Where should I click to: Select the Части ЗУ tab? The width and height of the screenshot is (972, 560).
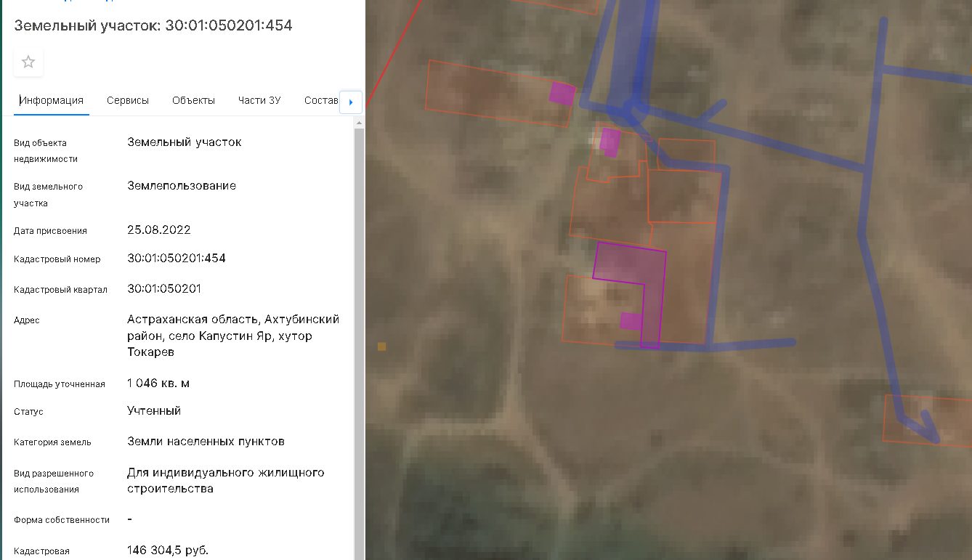259,100
